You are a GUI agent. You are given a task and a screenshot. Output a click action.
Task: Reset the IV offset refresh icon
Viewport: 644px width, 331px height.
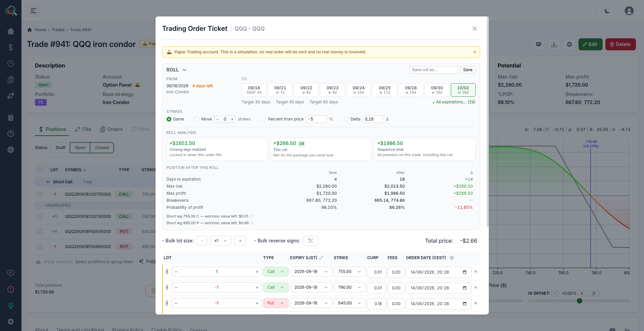click(x=594, y=293)
